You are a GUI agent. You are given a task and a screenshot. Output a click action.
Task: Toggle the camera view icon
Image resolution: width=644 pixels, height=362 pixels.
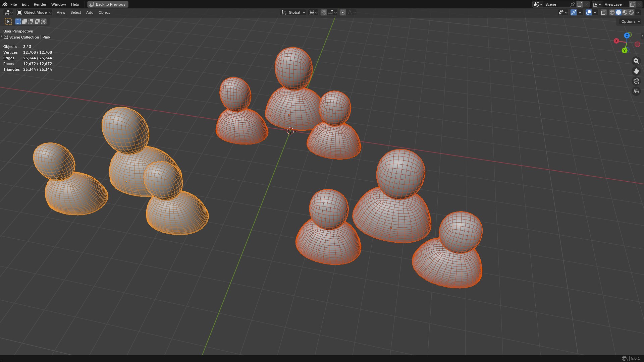coord(636,81)
